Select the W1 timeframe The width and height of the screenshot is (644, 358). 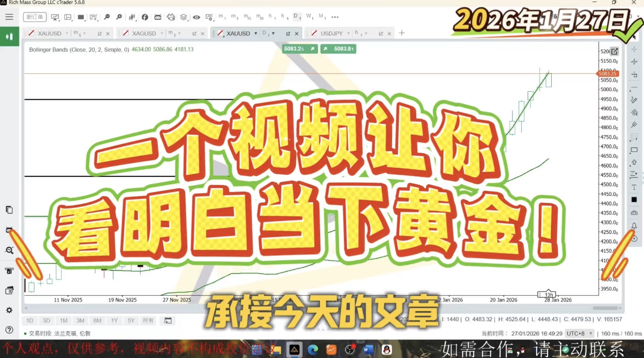(x=310, y=17)
